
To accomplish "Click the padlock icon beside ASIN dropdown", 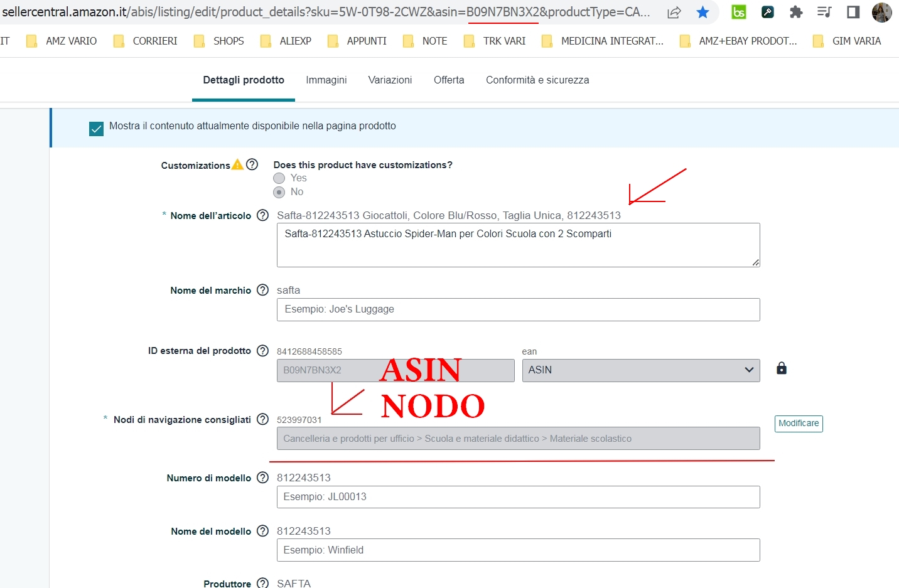I will coord(782,368).
